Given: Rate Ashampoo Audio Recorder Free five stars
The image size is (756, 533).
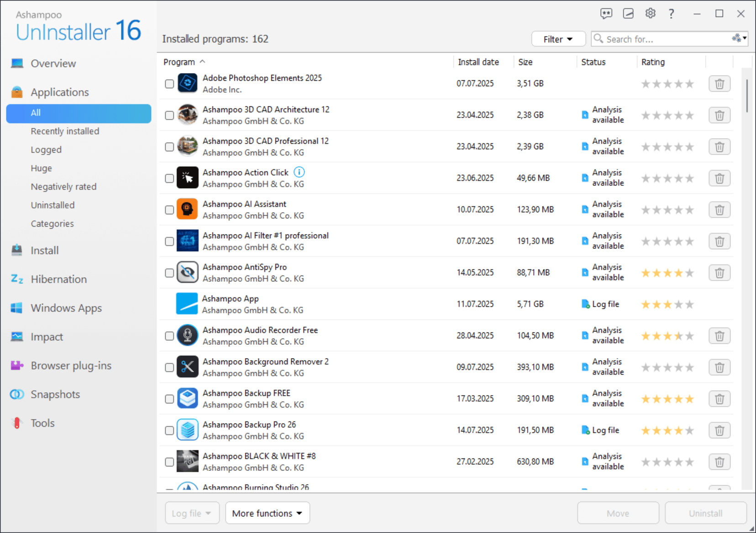Looking at the screenshot, I should pos(689,335).
